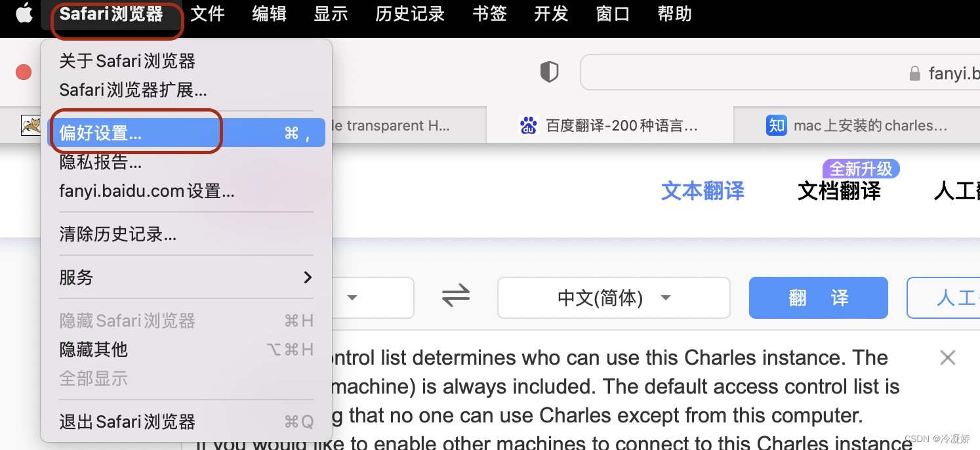The width and height of the screenshot is (980, 450).
Task: Open 隐私报告… from the menu
Action: point(186,162)
